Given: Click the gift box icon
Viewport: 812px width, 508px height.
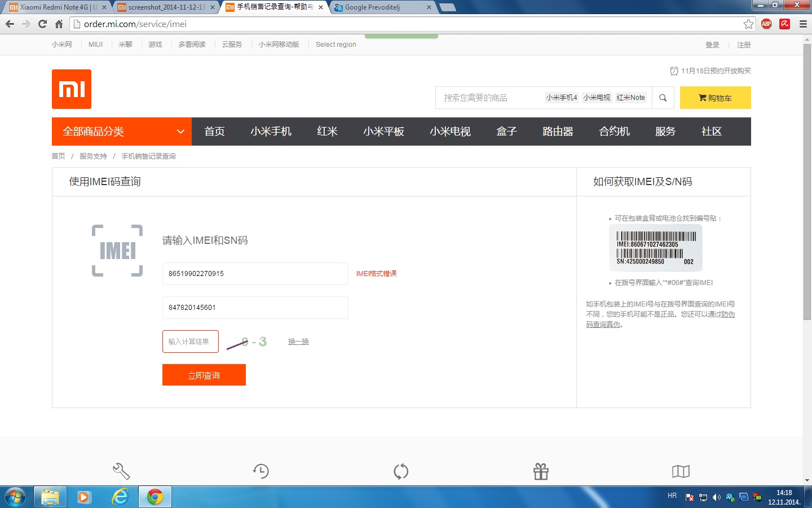Looking at the screenshot, I should (x=541, y=471).
